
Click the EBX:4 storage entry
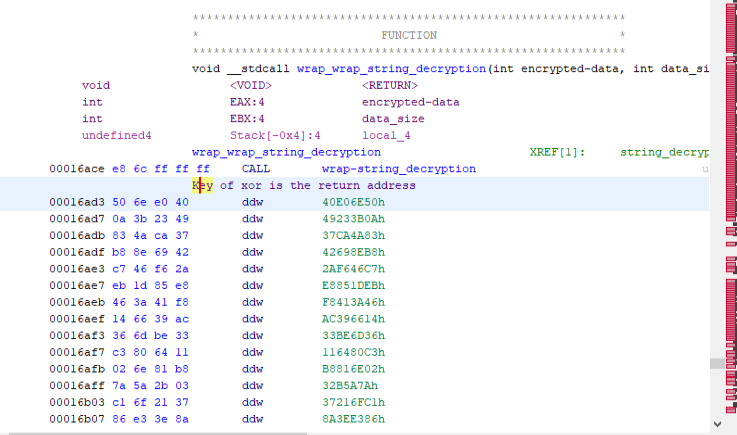tap(247, 119)
